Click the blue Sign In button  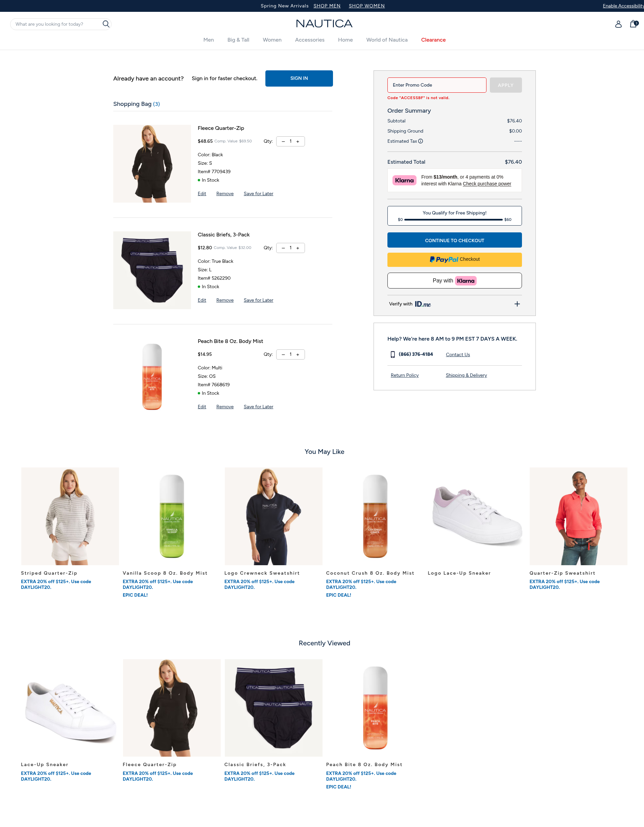pyautogui.click(x=299, y=78)
